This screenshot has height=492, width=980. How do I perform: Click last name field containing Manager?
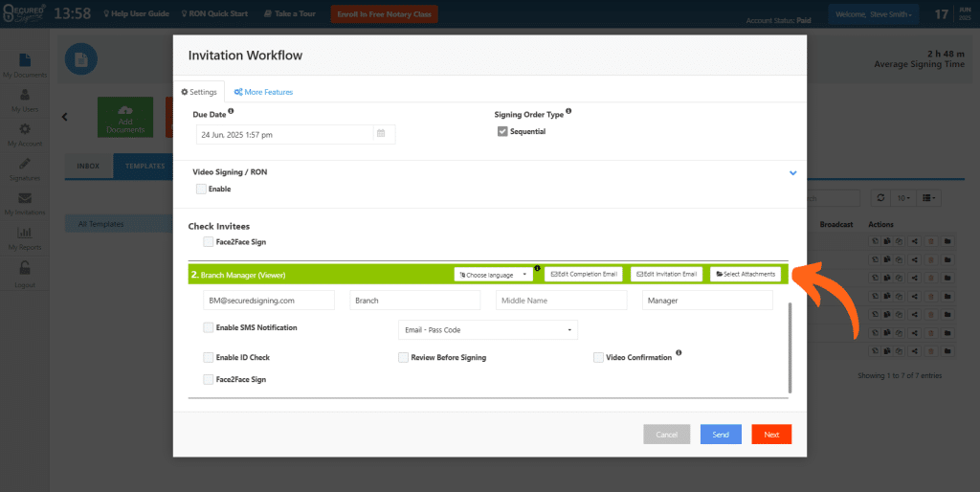707,300
